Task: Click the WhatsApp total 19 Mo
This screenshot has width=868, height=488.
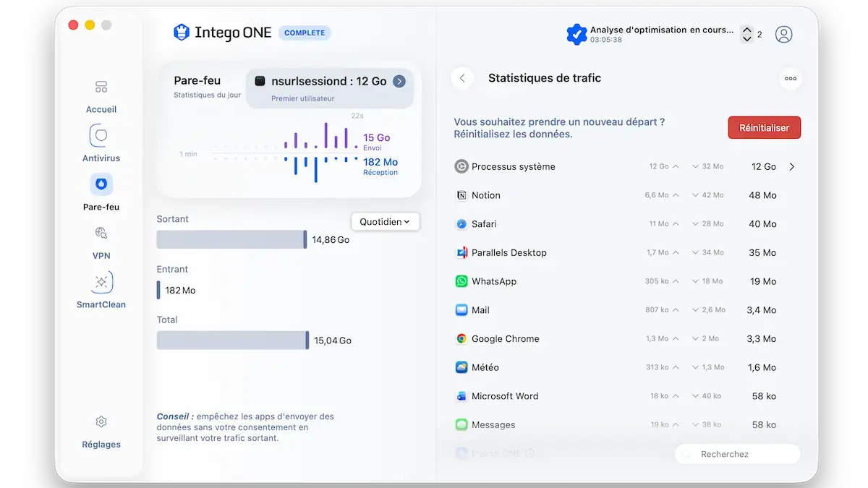Action: pyautogui.click(x=763, y=281)
